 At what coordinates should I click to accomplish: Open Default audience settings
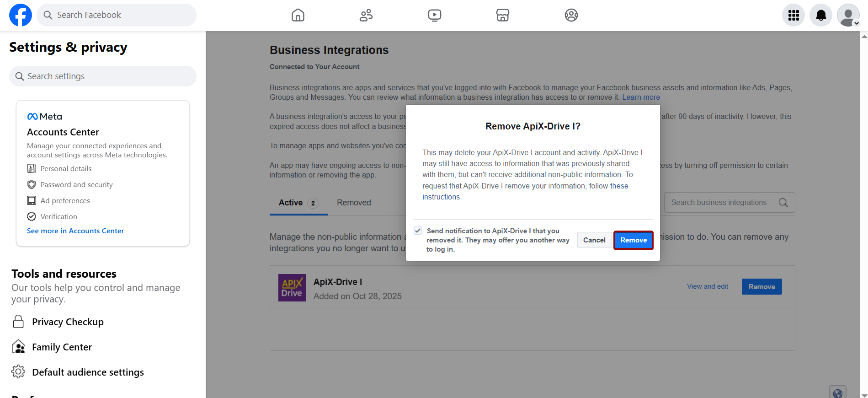pyautogui.click(x=88, y=372)
